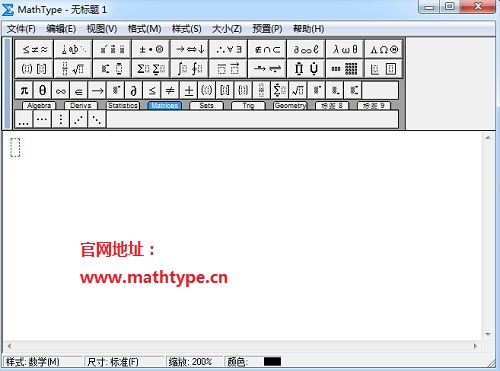Open the integral templates palette
The height and width of the screenshot is (371, 500).
click(x=190, y=69)
